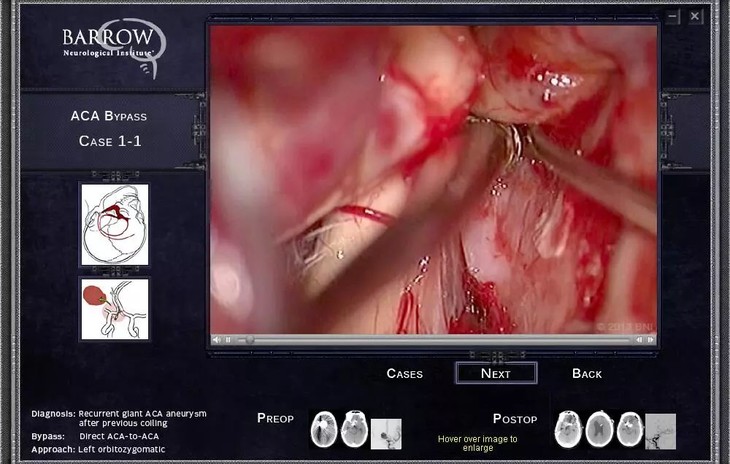
Task: Minimize the application window
Action: pyautogui.click(x=673, y=16)
